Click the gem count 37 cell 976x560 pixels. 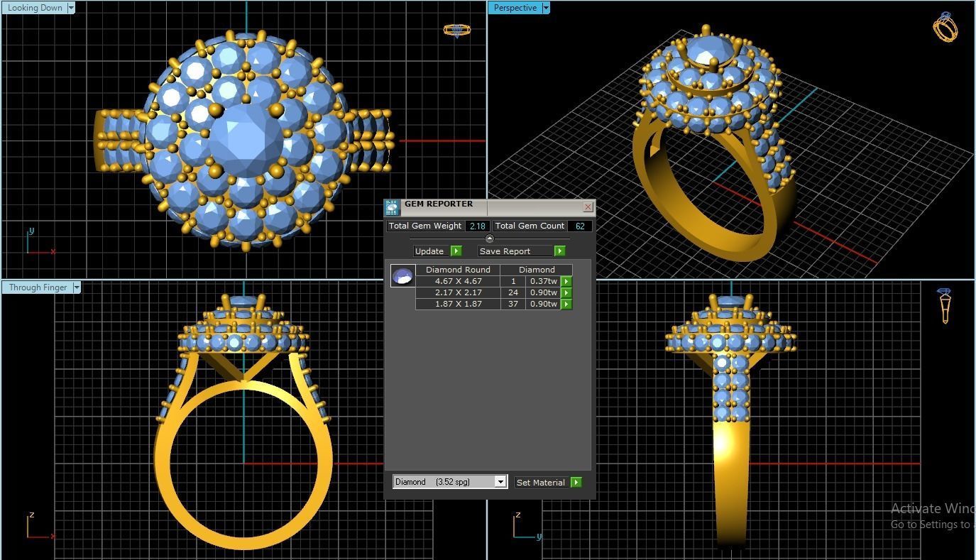[x=513, y=304]
